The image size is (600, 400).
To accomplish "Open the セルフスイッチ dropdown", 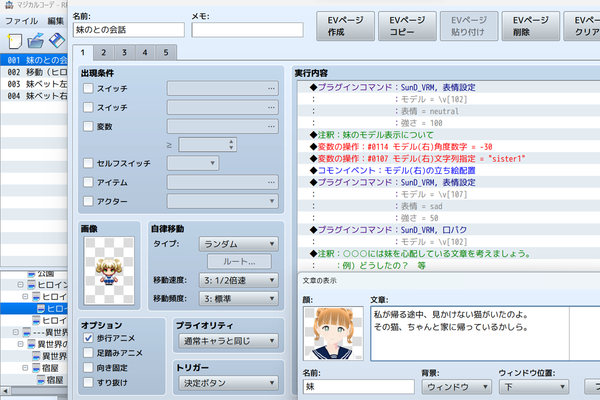I will pyautogui.click(x=193, y=163).
